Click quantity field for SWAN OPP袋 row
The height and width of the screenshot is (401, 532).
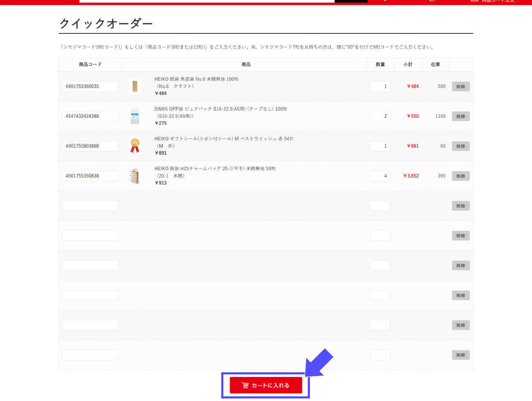click(x=380, y=116)
